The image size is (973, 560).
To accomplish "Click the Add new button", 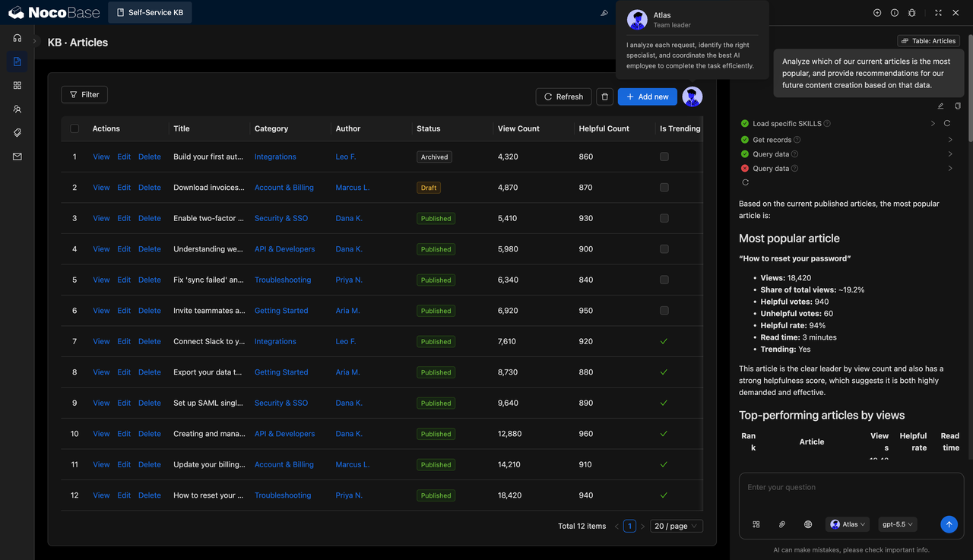I will tap(648, 96).
